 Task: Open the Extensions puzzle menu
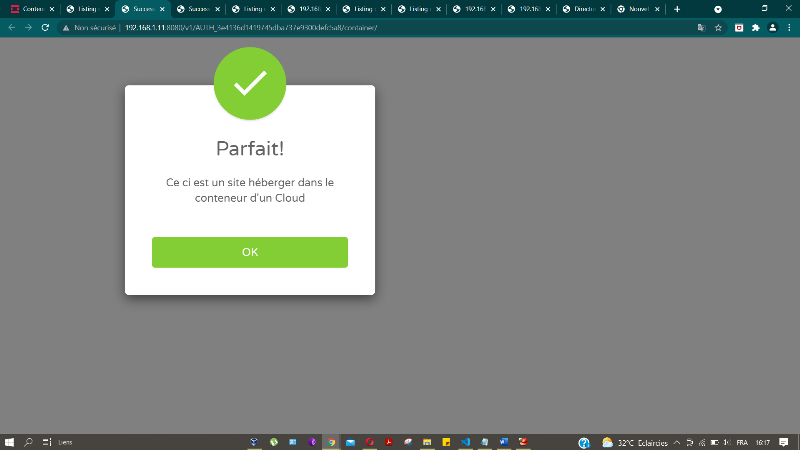coord(756,28)
